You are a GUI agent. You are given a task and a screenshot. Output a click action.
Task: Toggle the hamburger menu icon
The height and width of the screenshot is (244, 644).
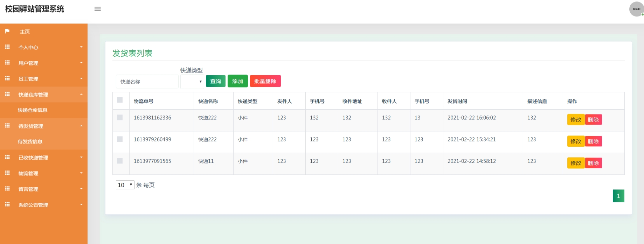(98, 9)
